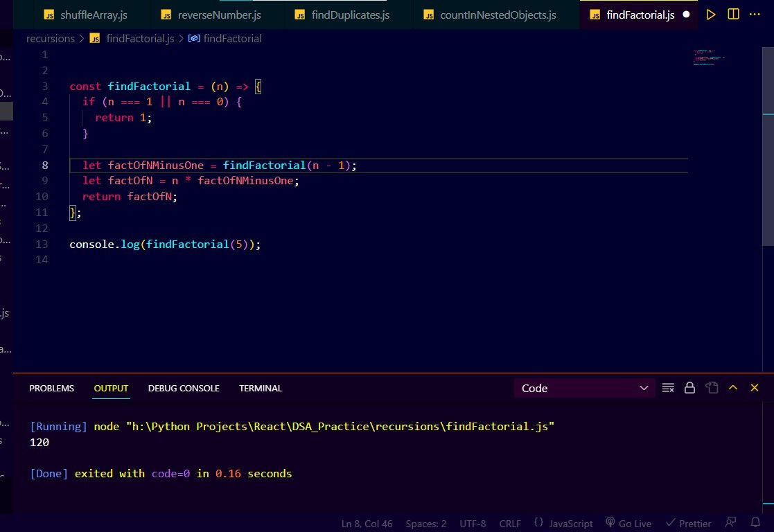Maximize the panel with the up chevron
Viewport: 774px width, 532px height.
coord(733,388)
